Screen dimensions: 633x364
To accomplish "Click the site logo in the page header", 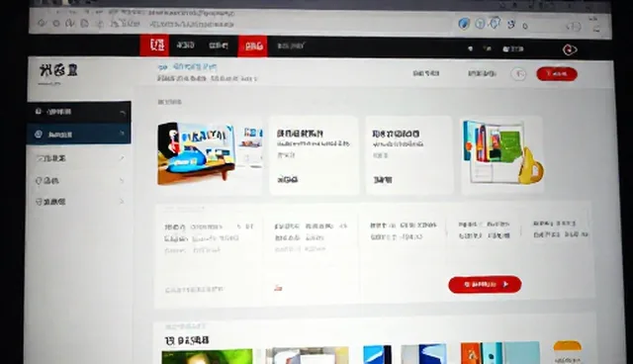I will point(58,70).
